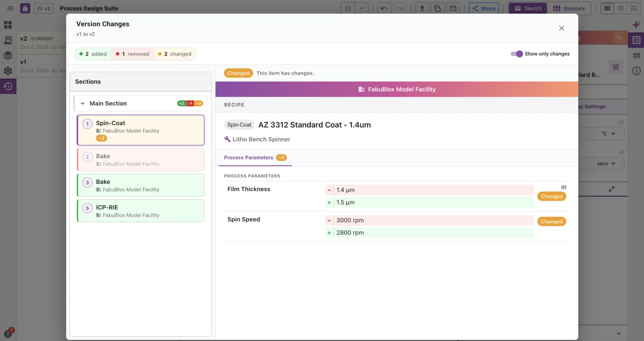
Task: Click the alert notification icon bottom-left
Action: pyautogui.click(x=8, y=333)
